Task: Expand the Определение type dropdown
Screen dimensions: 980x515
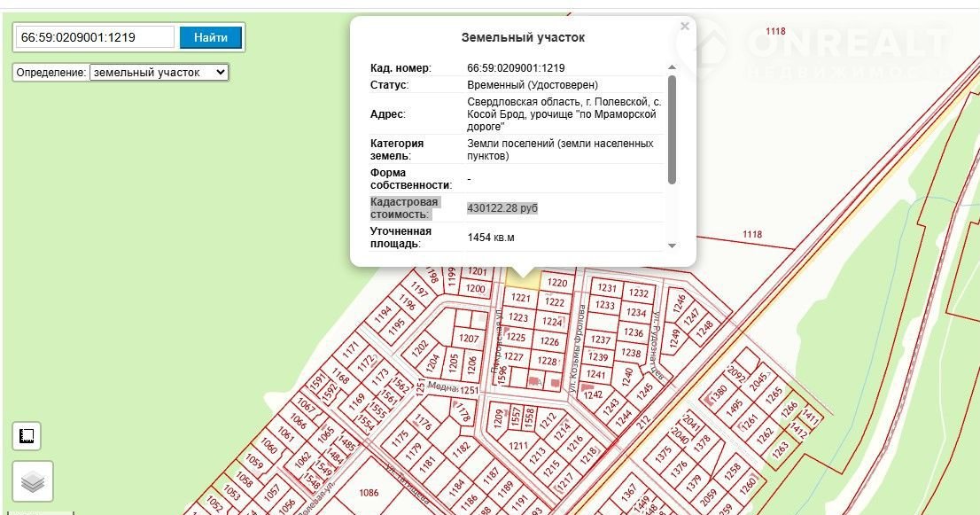Action: click(x=159, y=73)
